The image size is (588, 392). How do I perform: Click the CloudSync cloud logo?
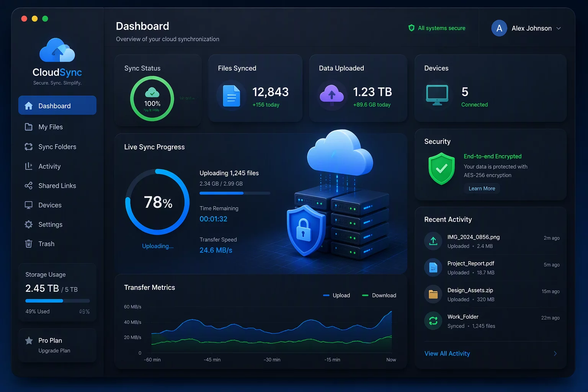(x=57, y=50)
